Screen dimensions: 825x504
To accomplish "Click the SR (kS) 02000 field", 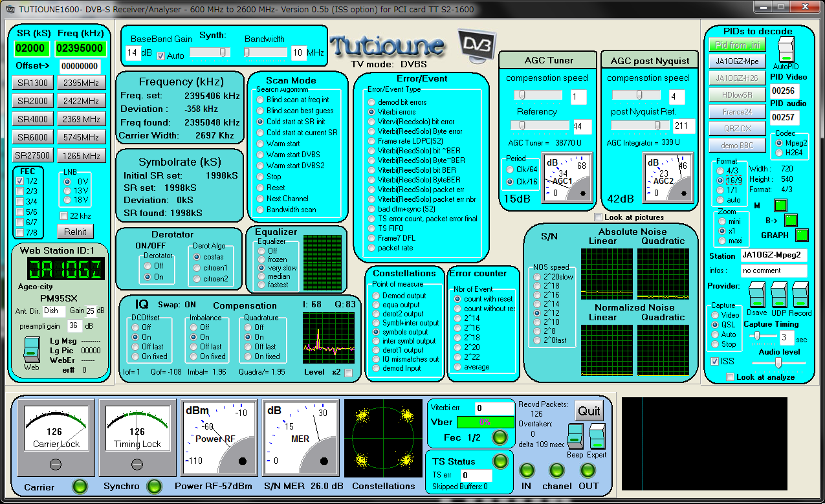I will point(31,48).
